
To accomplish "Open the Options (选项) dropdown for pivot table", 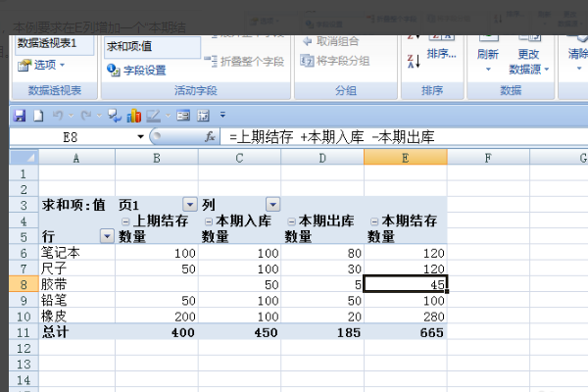I will point(42,65).
